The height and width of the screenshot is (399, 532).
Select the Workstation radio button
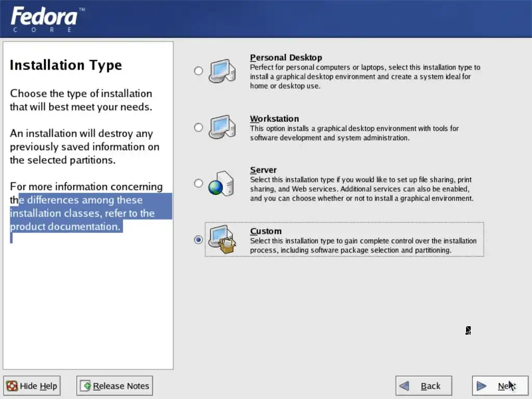click(x=198, y=127)
